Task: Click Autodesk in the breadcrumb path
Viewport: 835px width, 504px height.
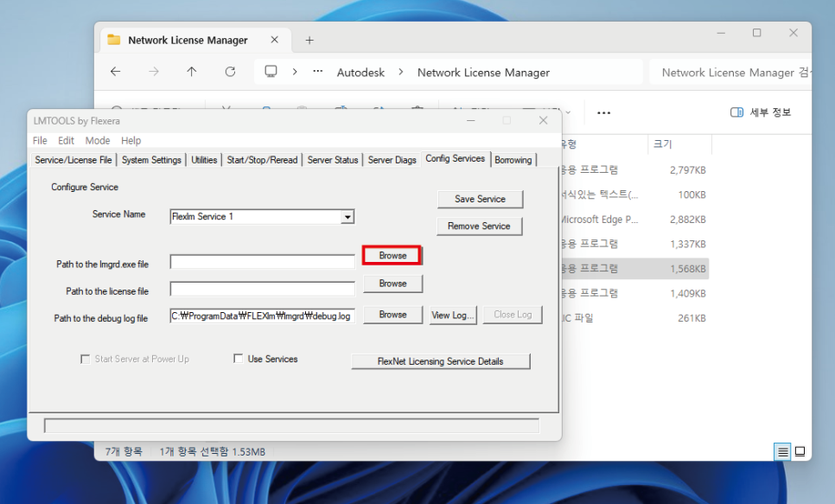Action: [x=360, y=73]
